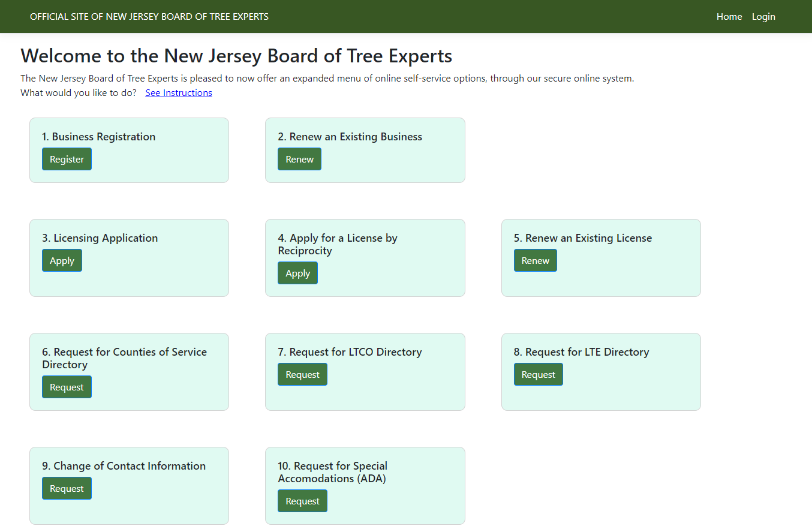Go to Home in the navigation bar
Viewport: 812px width, 532px height.
(729, 16)
